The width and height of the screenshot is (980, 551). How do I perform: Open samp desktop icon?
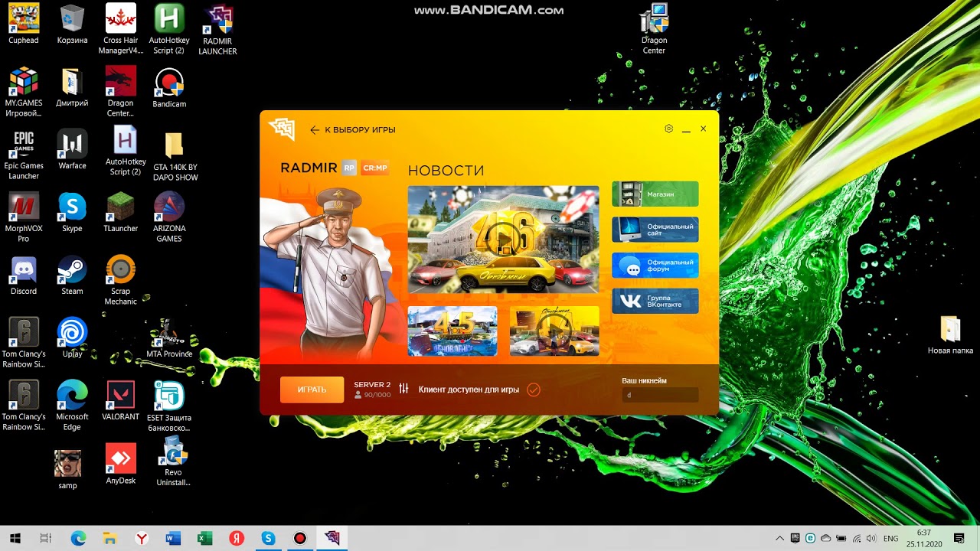point(68,469)
